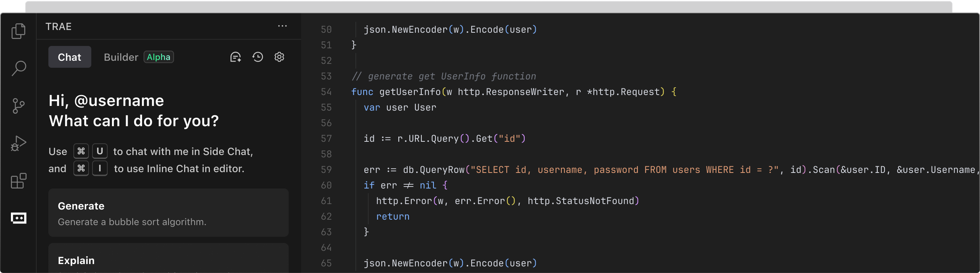The width and height of the screenshot is (980, 273).
Task: Switch to the Chat tab
Action: pos(69,57)
